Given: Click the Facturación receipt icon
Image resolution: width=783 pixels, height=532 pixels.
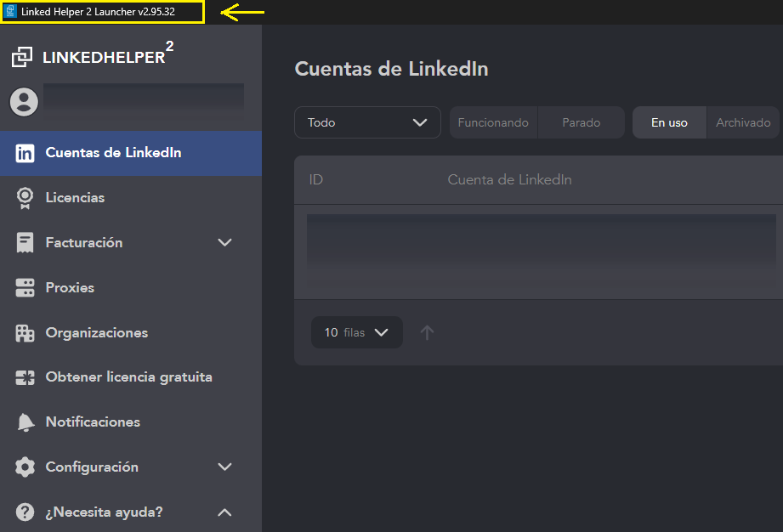Looking at the screenshot, I should [x=26, y=243].
